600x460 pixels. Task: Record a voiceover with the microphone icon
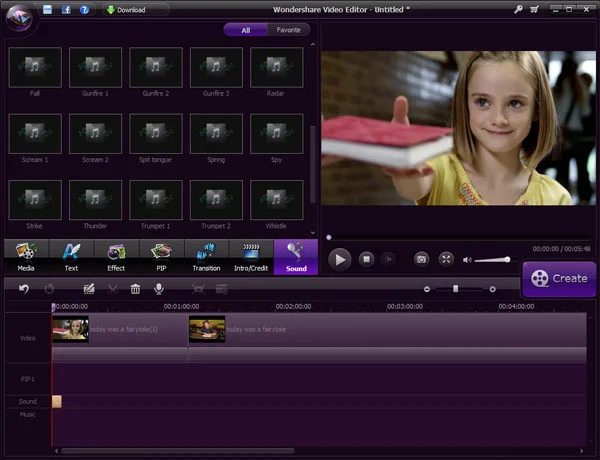[158, 288]
